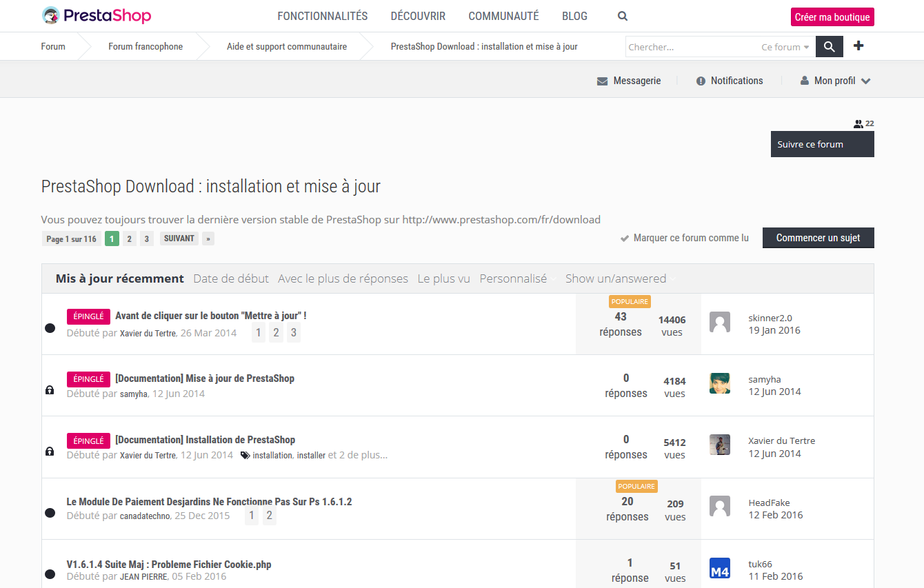The image size is (924, 588).
Task: Click lock icon on Mise à jour de PrestaShop topic
Action: point(50,390)
